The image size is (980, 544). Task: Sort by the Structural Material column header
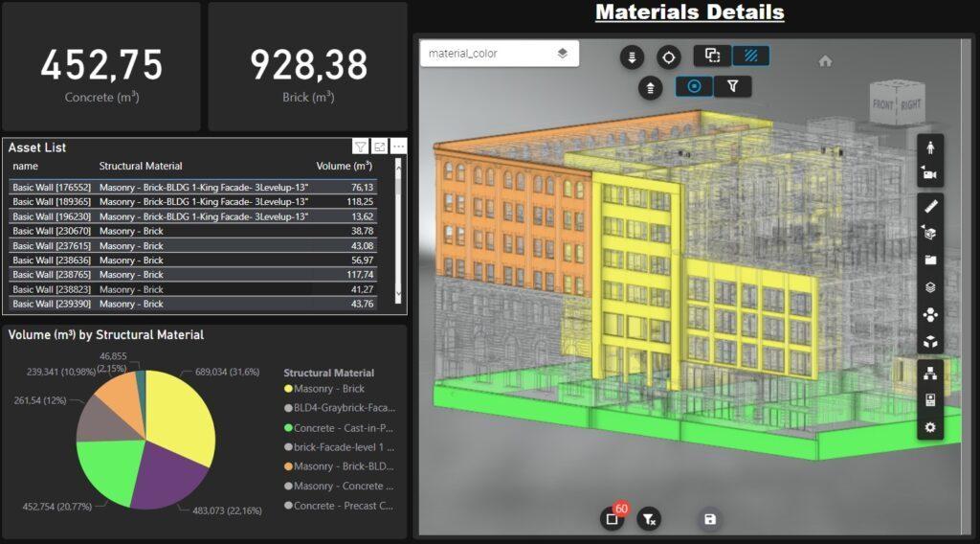coord(141,166)
